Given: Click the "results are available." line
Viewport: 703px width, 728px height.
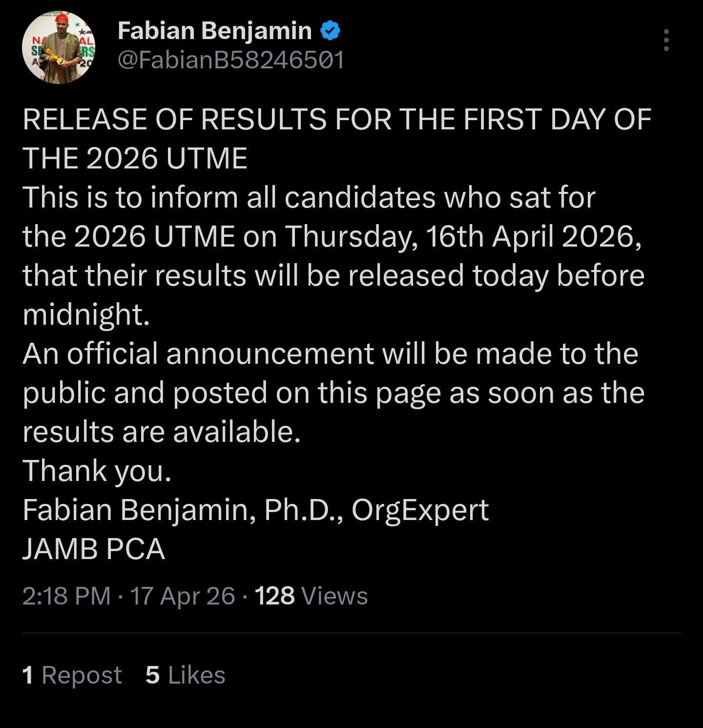Looking at the screenshot, I should [161, 432].
